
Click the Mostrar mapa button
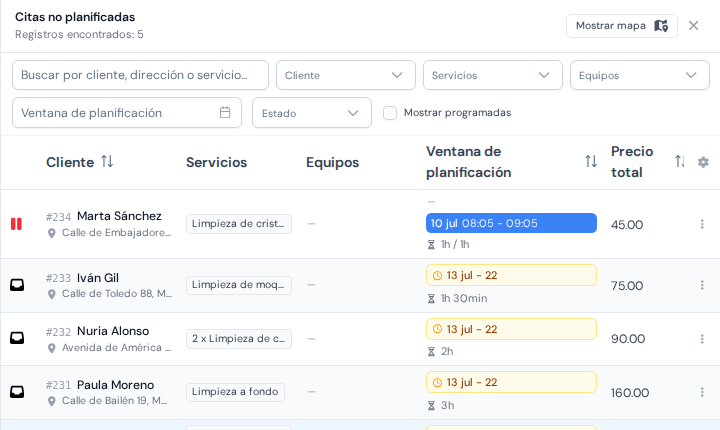tap(622, 26)
